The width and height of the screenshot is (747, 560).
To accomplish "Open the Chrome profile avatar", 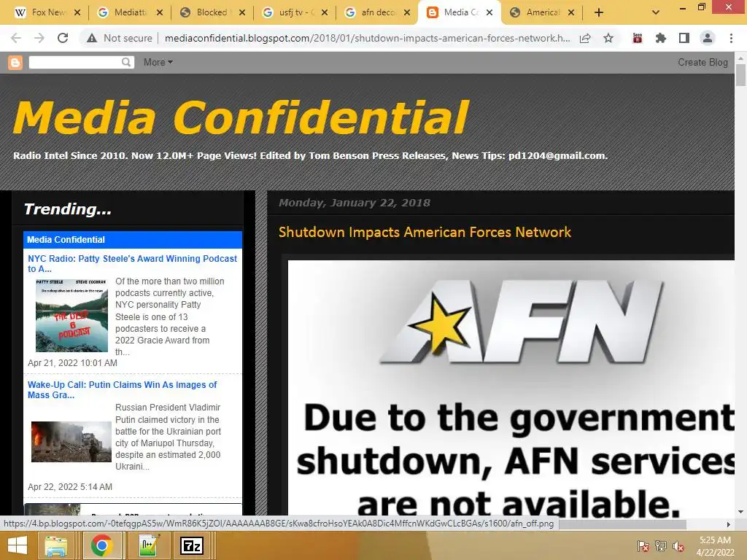I will pyautogui.click(x=708, y=38).
